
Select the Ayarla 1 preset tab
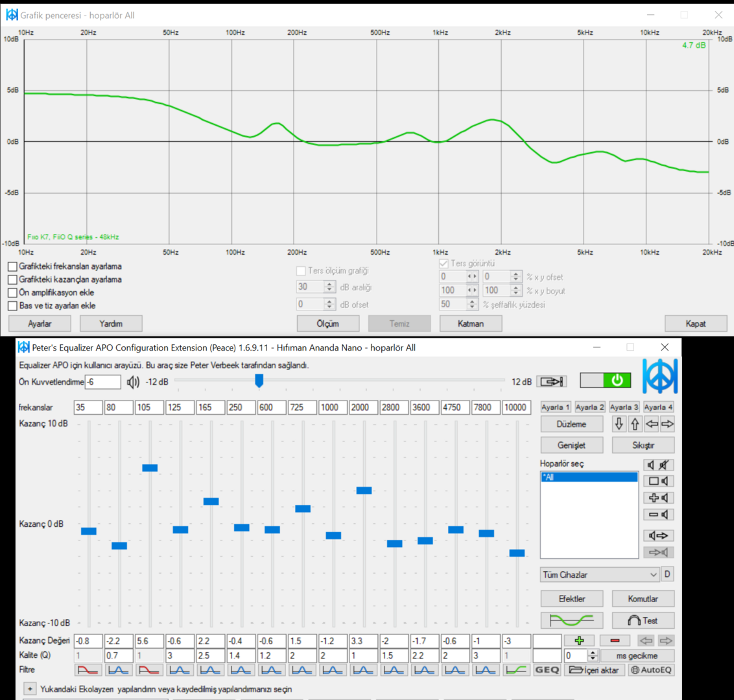click(x=556, y=407)
